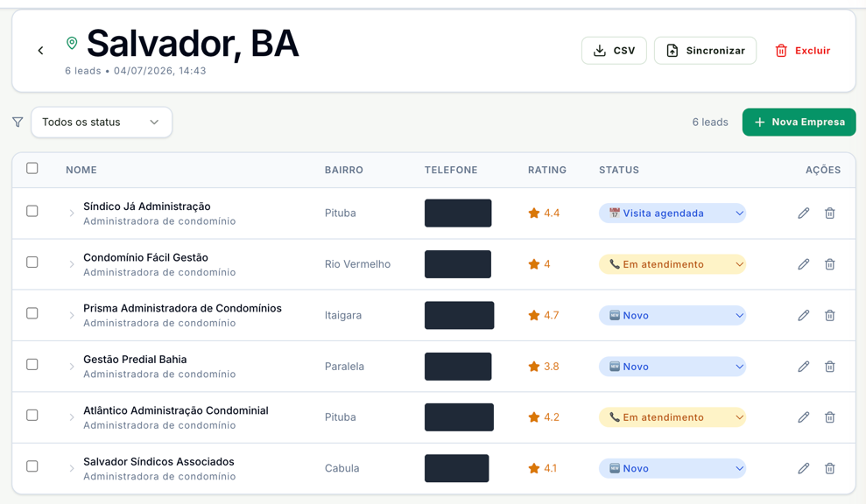Click the Itaigara bairro cell
This screenshot has height=504, width=866.
click(x=343, y=315)
